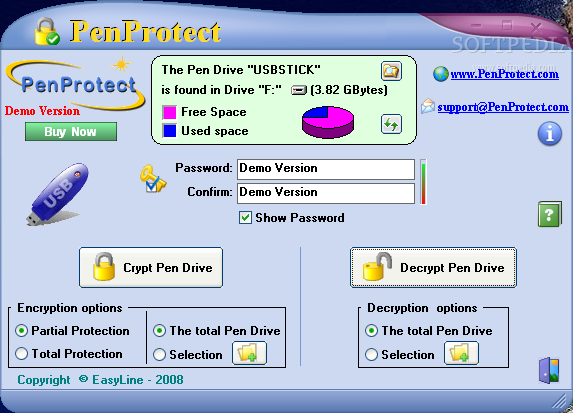Click the padlock logo in the title bar
Screen dimensions: 573x413
(x=47, y=31)
